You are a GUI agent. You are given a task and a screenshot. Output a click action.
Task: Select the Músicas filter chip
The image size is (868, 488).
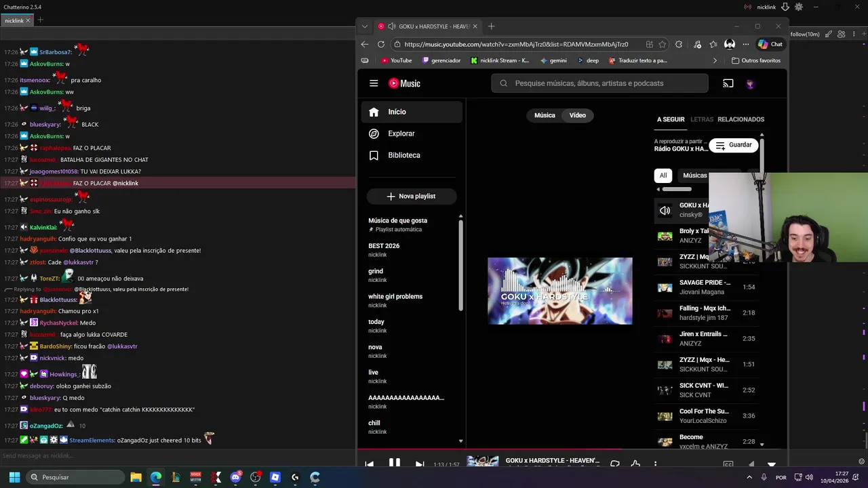point(694,176)
